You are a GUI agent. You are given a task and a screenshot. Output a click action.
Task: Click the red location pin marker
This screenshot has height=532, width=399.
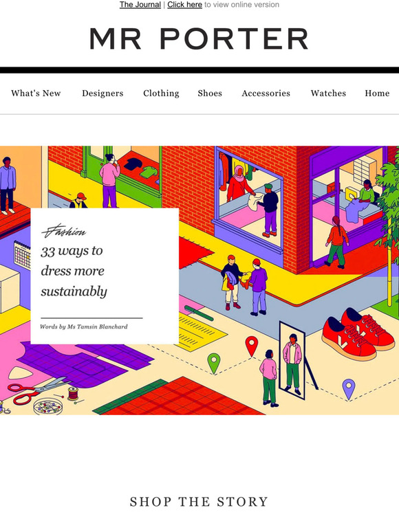click(x=251, y=346)
